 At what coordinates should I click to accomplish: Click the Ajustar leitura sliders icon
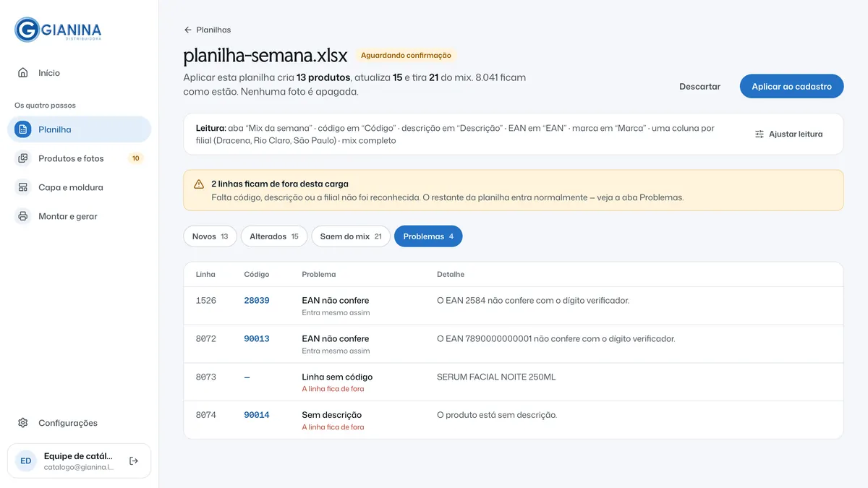click(x=759, y=134)
